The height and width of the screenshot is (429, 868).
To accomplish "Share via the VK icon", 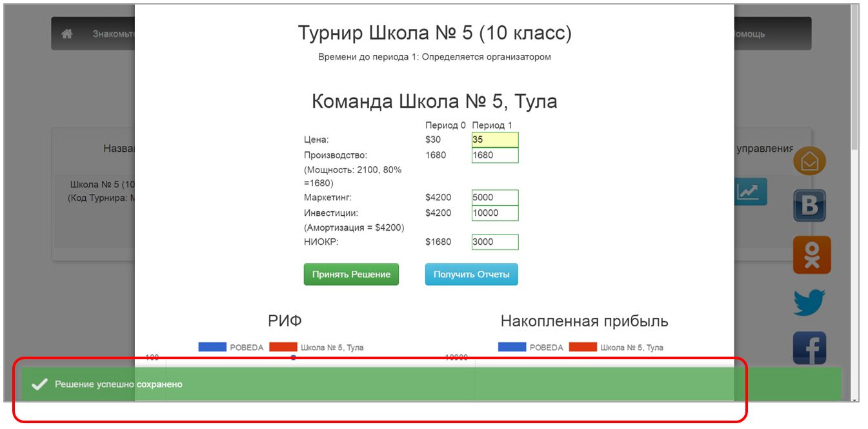I will click(811, 205).
